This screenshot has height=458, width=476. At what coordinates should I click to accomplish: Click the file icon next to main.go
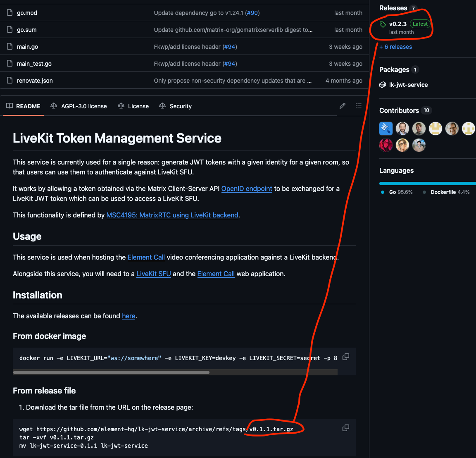click(10, 46)
